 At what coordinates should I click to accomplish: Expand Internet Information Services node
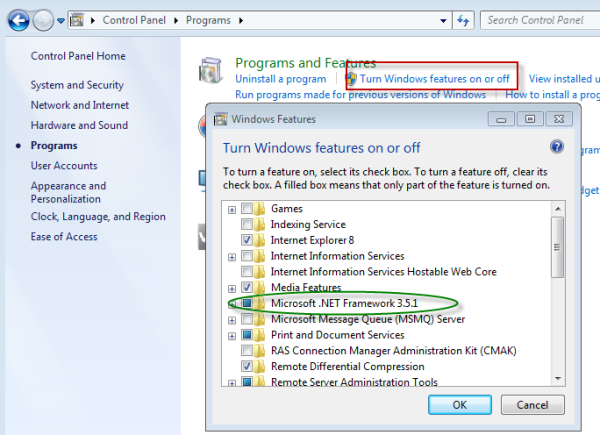point(232,257)
